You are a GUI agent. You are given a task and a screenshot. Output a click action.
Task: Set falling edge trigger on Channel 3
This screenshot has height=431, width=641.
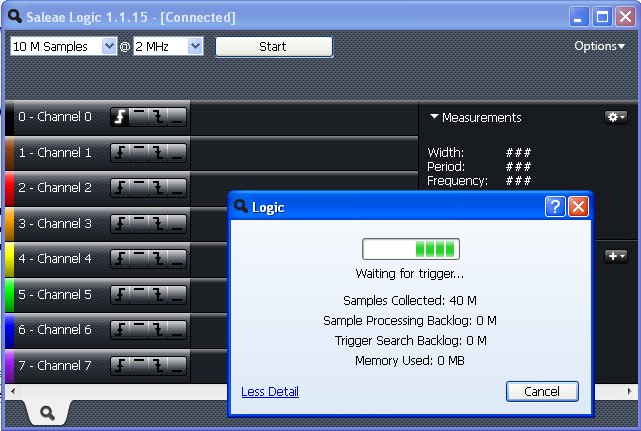click(x=158, y=224)
